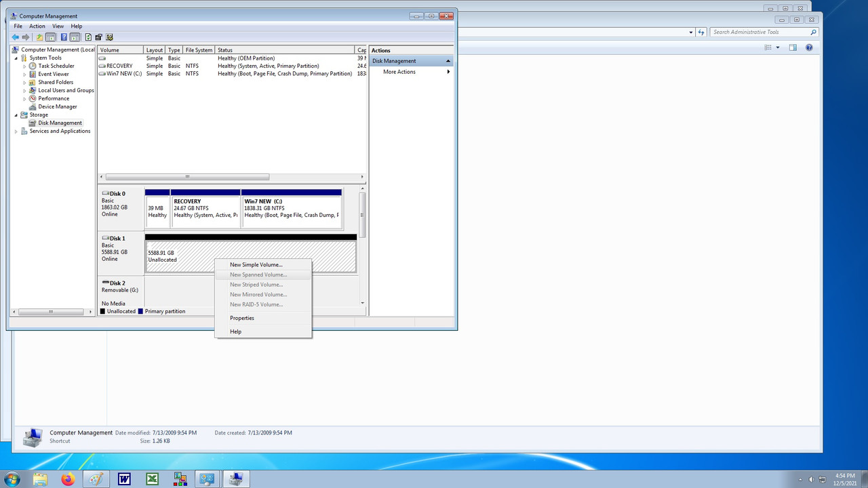The image size is (868, 488).
Task: Sort by the File System column header
Action: (199, 50)
